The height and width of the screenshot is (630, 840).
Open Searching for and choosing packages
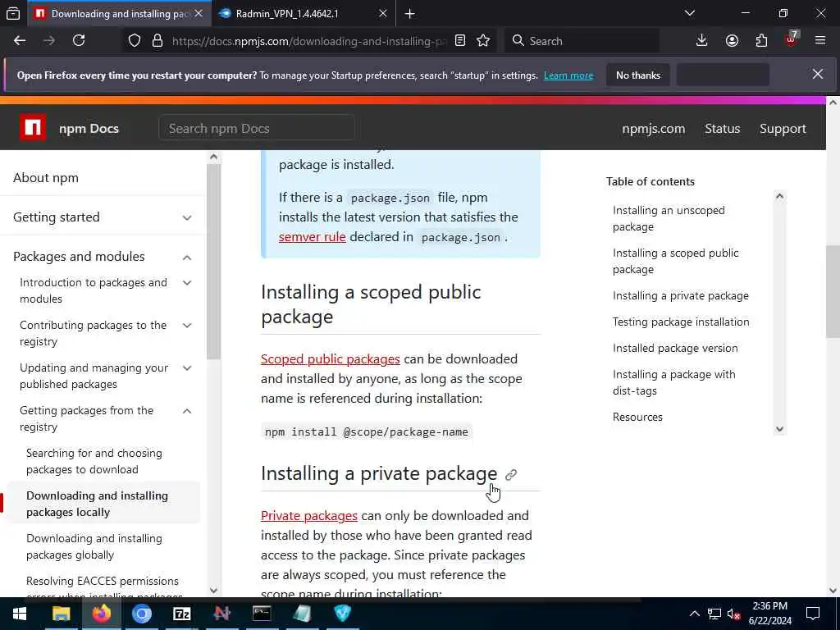click(x=94, y=461)
